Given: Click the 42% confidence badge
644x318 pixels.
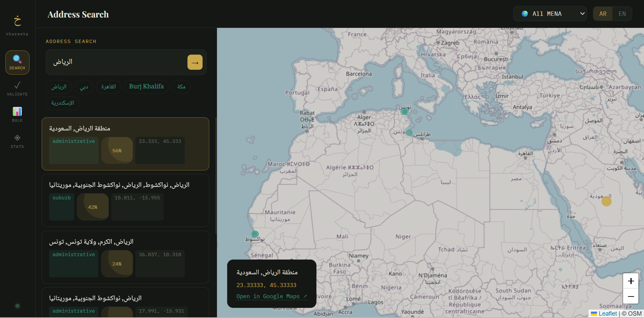Looking at the screenshot, I should click(93, 207).
